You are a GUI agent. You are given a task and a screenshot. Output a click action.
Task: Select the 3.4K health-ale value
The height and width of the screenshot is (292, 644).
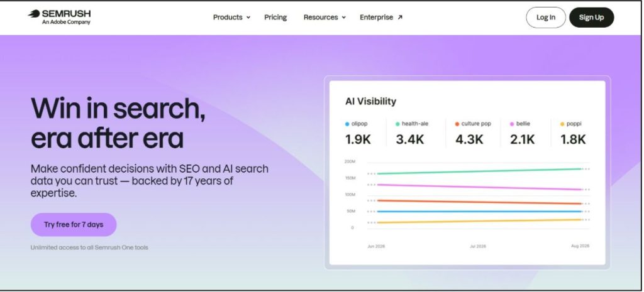[410, 139]
